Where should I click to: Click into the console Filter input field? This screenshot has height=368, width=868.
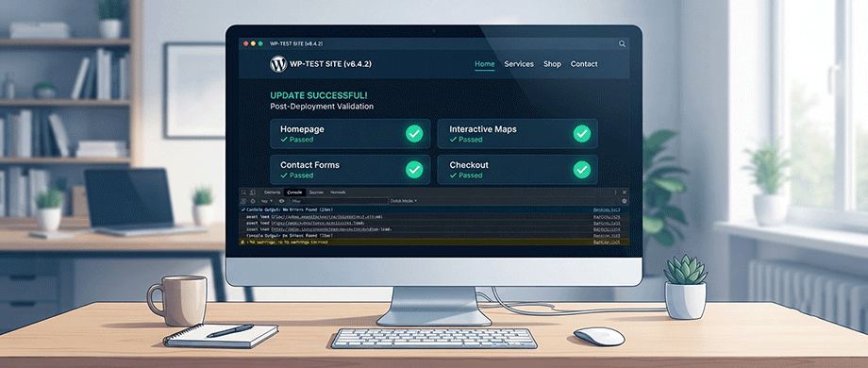click(x=340, y=201)
